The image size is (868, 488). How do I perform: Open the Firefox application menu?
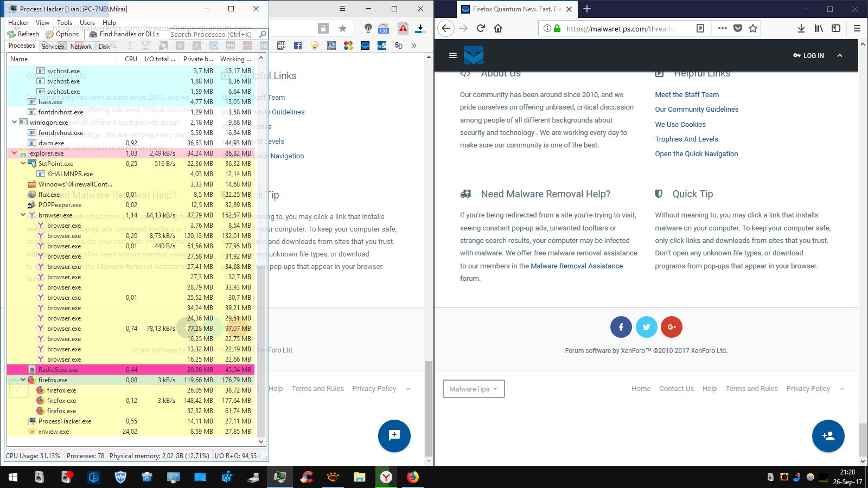coord(857,28)
